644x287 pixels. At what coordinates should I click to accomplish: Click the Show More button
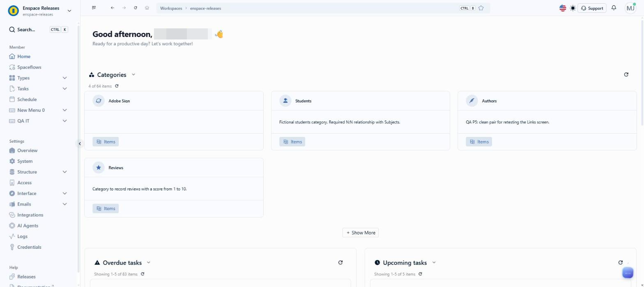pos(361,233)
